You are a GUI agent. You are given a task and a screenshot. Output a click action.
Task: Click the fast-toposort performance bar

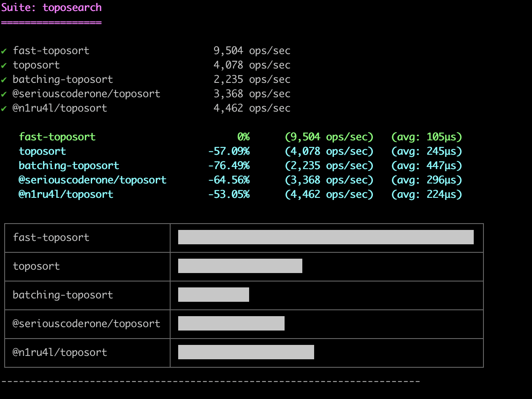(x=326, y=237)
